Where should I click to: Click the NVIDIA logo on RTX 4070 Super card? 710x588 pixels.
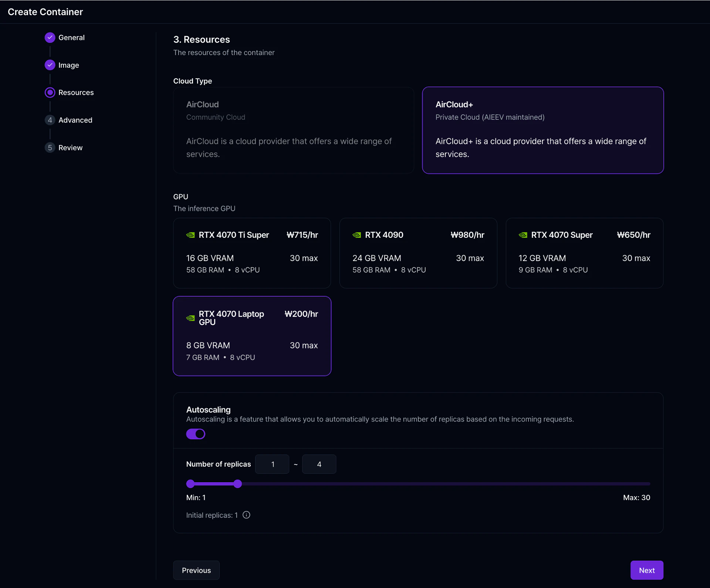coord(523,235)
